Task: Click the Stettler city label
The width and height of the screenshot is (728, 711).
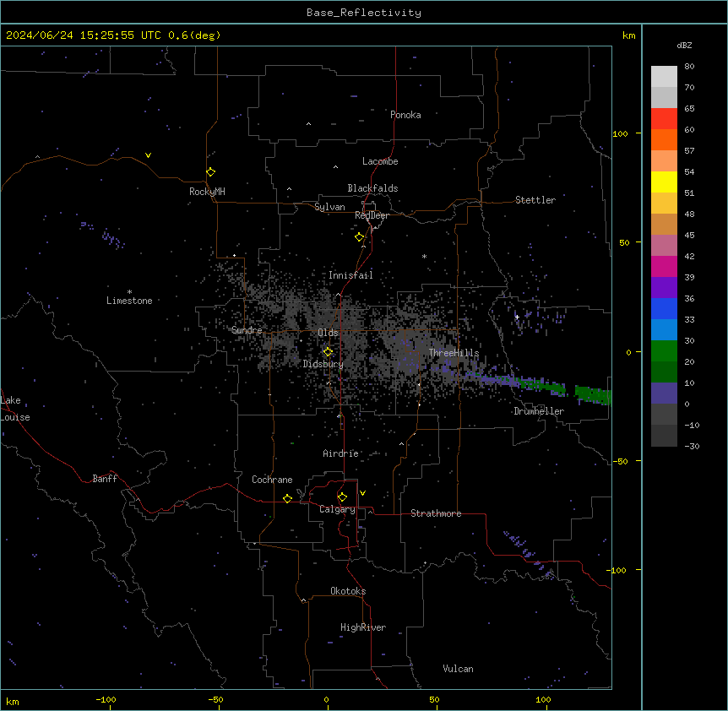Action: tap(535, 200)
